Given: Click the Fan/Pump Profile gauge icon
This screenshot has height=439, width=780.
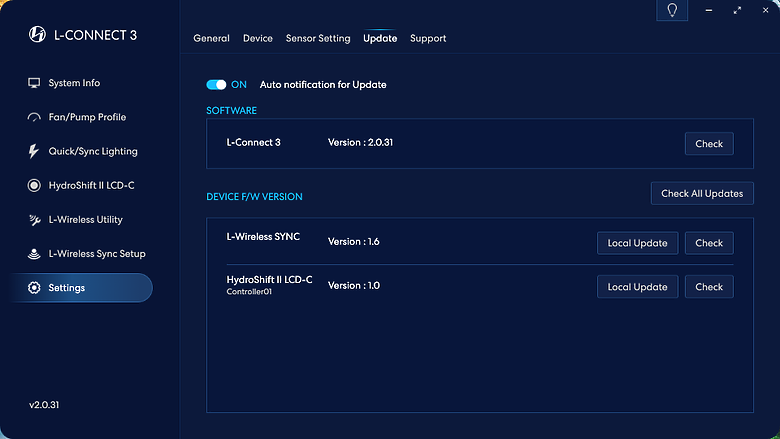Looking at the screenshot, I should (34, 117).
